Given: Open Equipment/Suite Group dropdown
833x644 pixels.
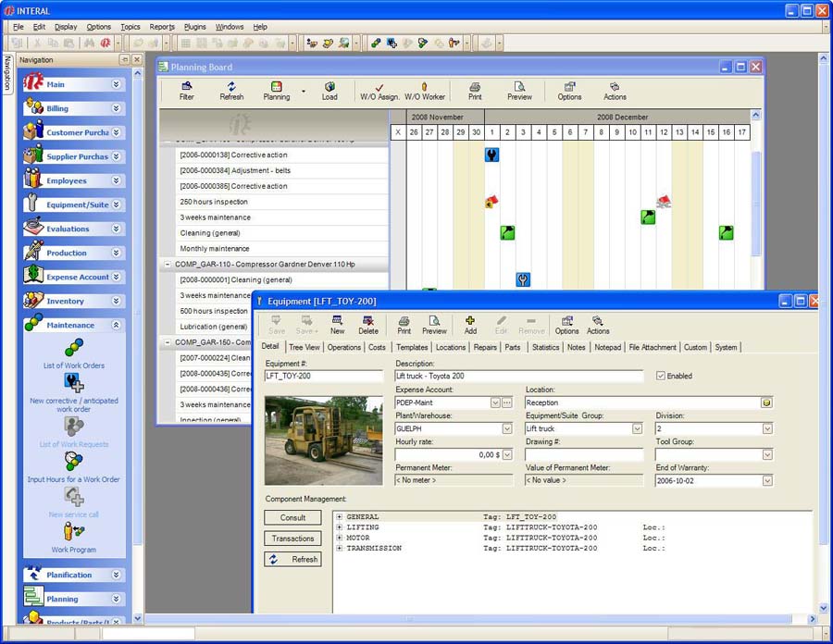Looking at the screenshot, I should 637,428.
